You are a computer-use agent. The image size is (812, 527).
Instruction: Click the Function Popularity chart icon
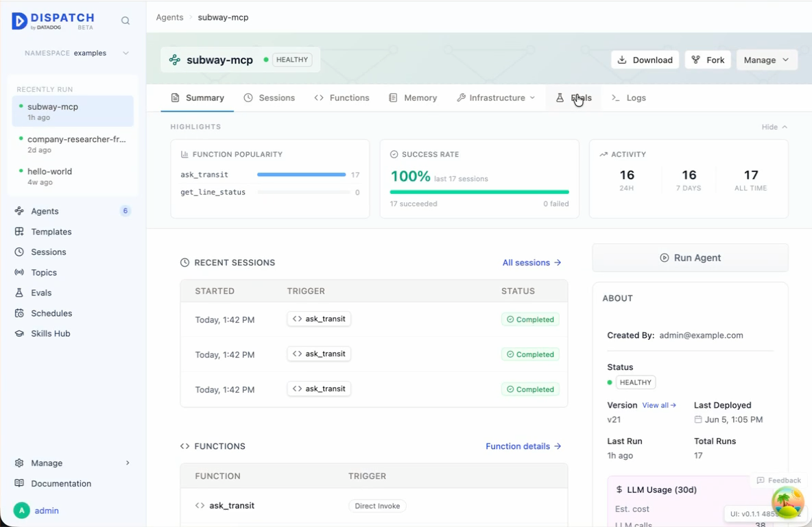point(184,154)
